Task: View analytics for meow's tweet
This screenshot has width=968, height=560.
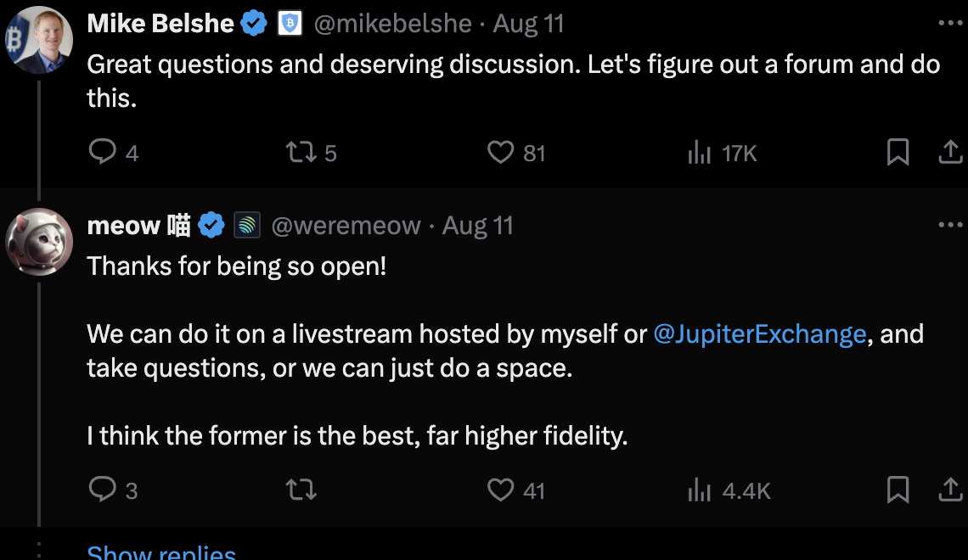Action: click(x=699, y=490)
